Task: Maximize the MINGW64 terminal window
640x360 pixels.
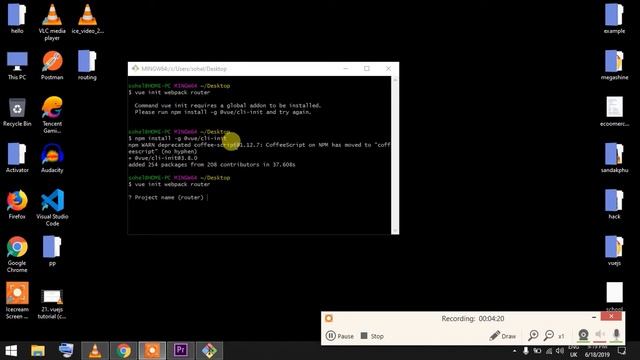Action: [367, 69]
